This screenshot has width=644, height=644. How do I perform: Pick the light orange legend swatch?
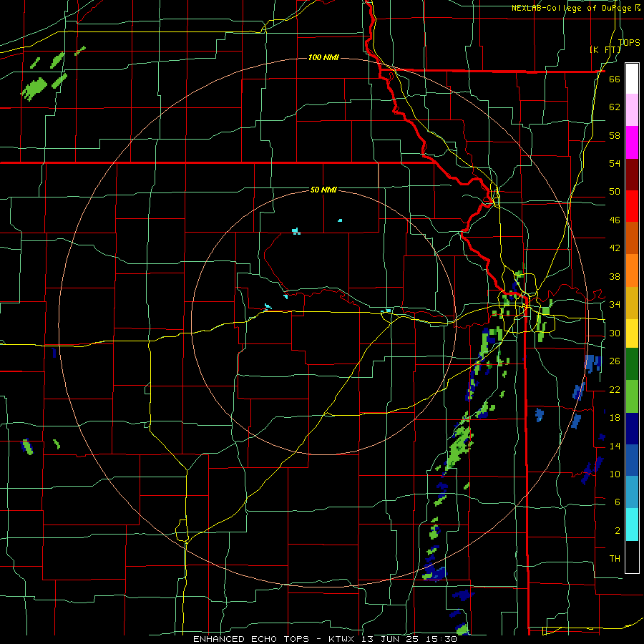point(632,270)
